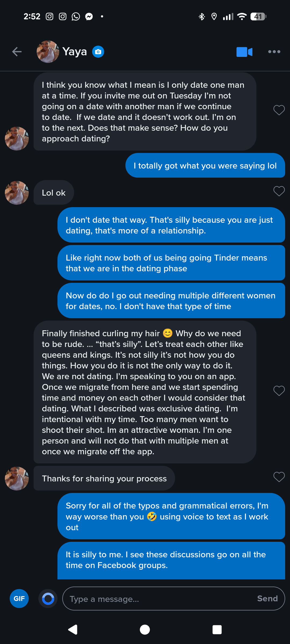This screenshot has height=644, width=290.
Task: Focus the Type a message field
Action: (x=158, y=598)
